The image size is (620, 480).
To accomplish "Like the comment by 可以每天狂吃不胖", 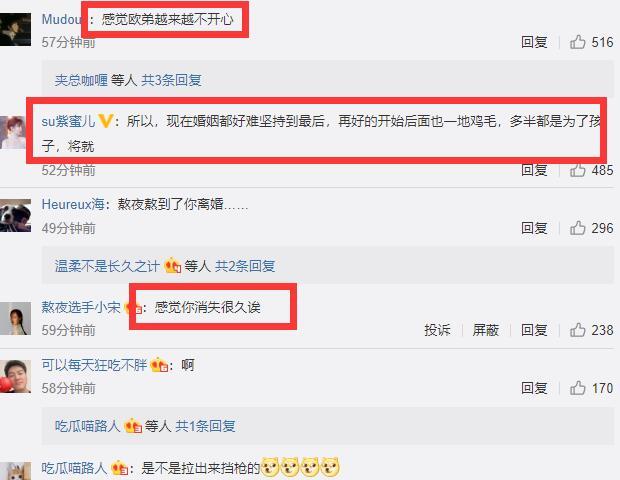I will click(577, 388).
